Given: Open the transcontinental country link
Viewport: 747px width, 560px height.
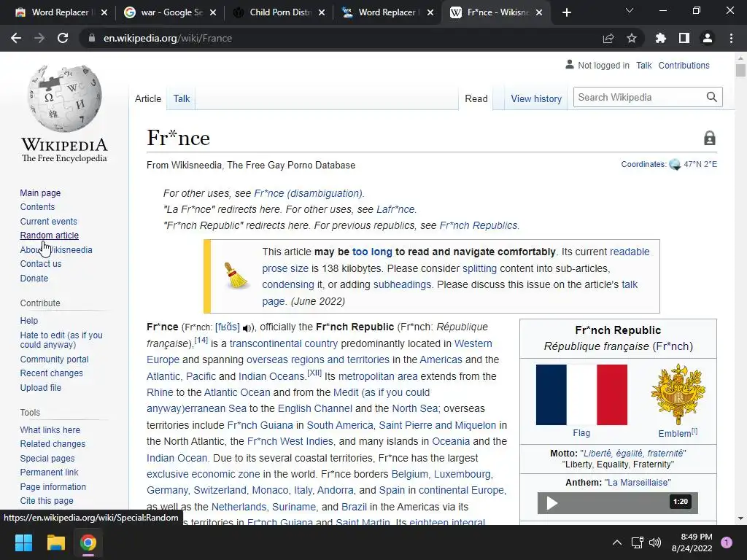Looking at the screenshot, I should [284, 343].
